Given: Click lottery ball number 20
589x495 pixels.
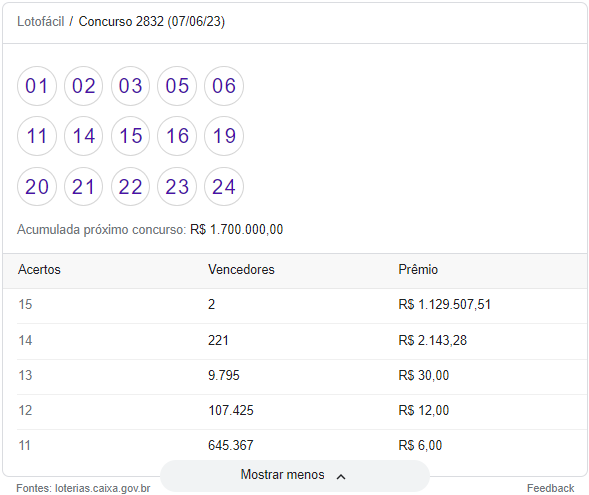Looking at the screenshot, I should coord(37,186).
